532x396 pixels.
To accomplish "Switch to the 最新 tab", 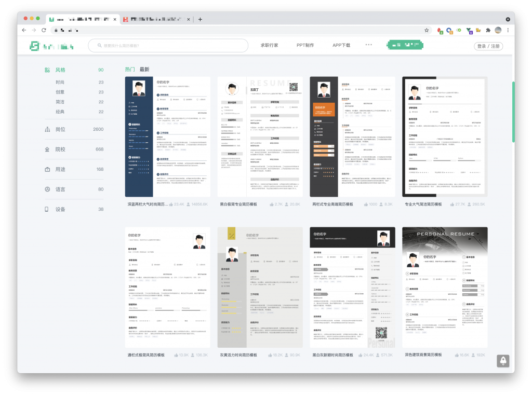I will pos(144,70).
